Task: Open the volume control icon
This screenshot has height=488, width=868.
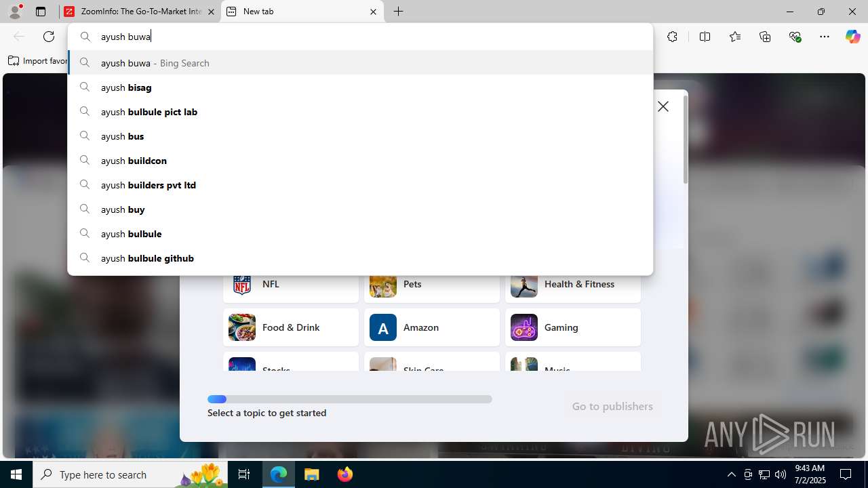Action: pyautogui.click(x=780, y=474)
